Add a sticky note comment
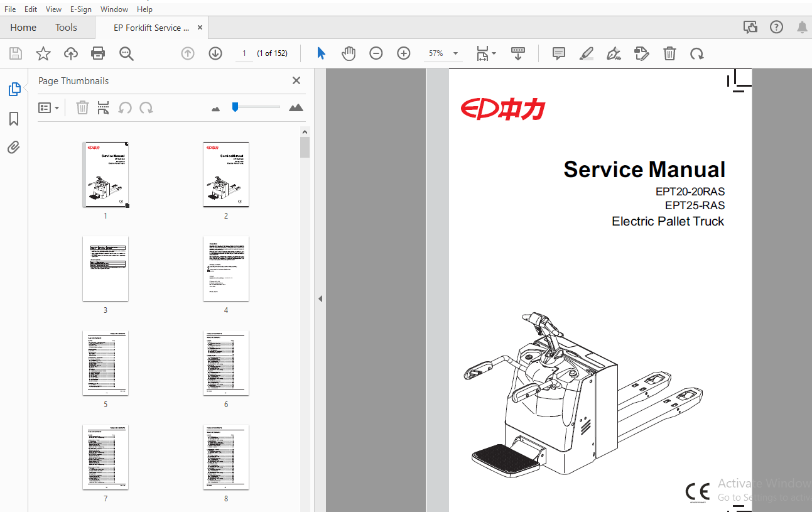 pyautogui.click(x=559, y=53)
